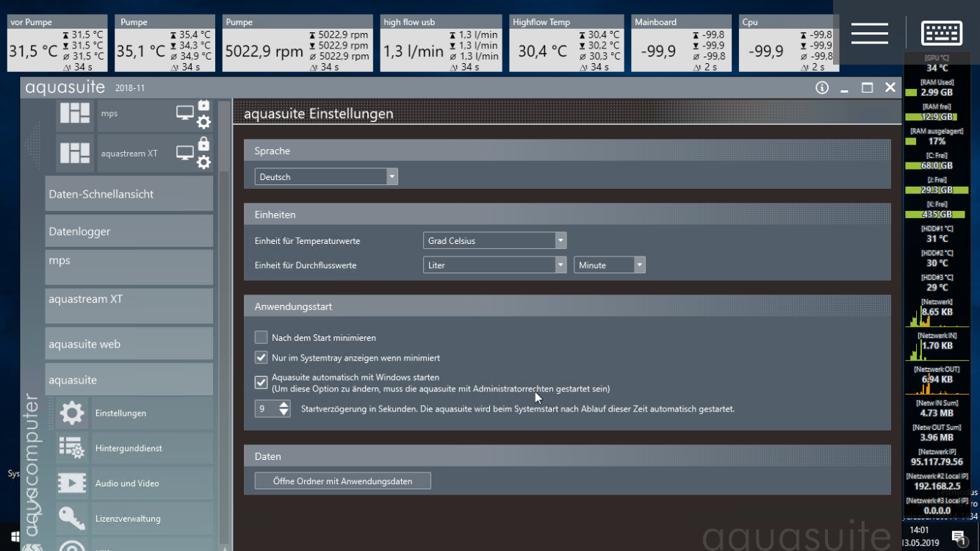The image size is (980, 551).
Task: Click the 'Einheit für Durchflusswerte' label
Action: click(306, 265)
